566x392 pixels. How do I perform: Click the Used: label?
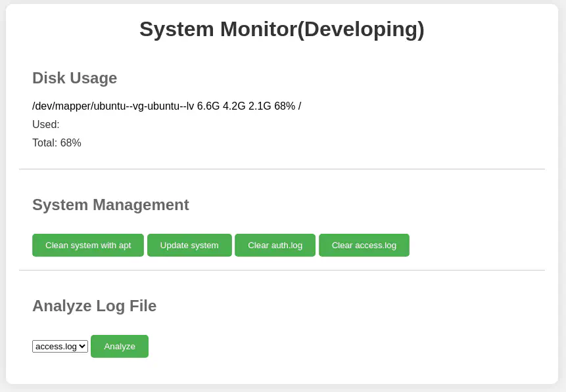46,125
